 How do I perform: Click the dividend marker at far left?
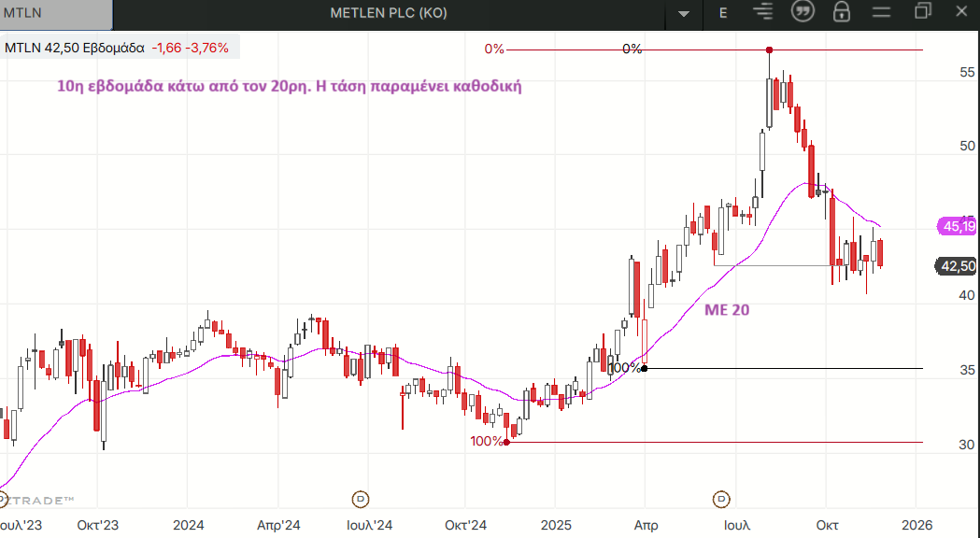pos(3,498)
